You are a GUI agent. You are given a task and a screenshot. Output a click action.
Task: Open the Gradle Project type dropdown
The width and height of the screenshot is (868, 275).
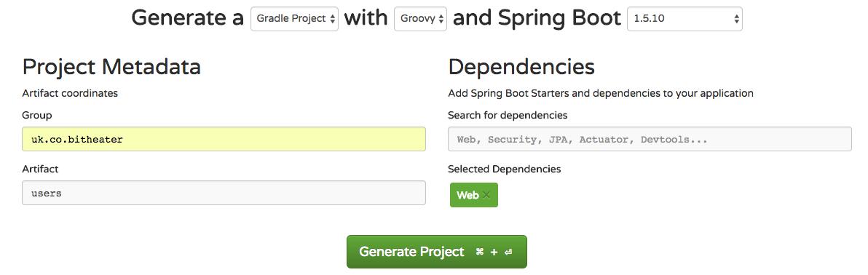pyautogui.click(x=294, y=19)
